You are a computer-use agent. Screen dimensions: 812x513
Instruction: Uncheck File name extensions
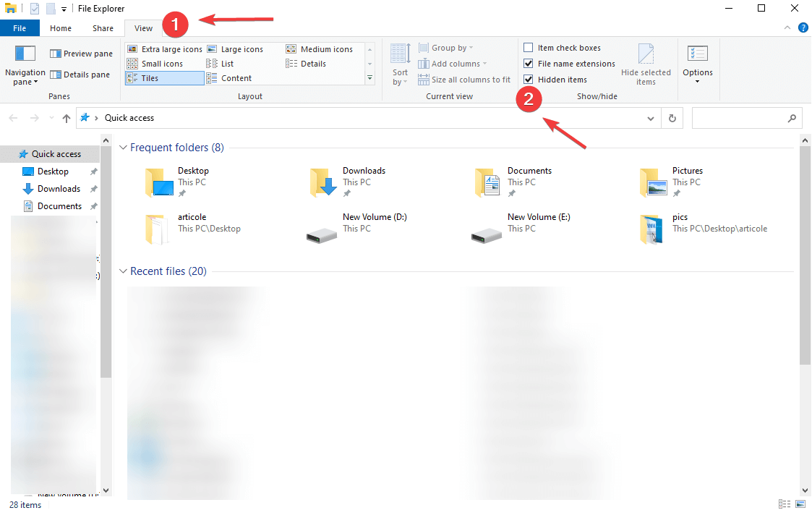529,64
